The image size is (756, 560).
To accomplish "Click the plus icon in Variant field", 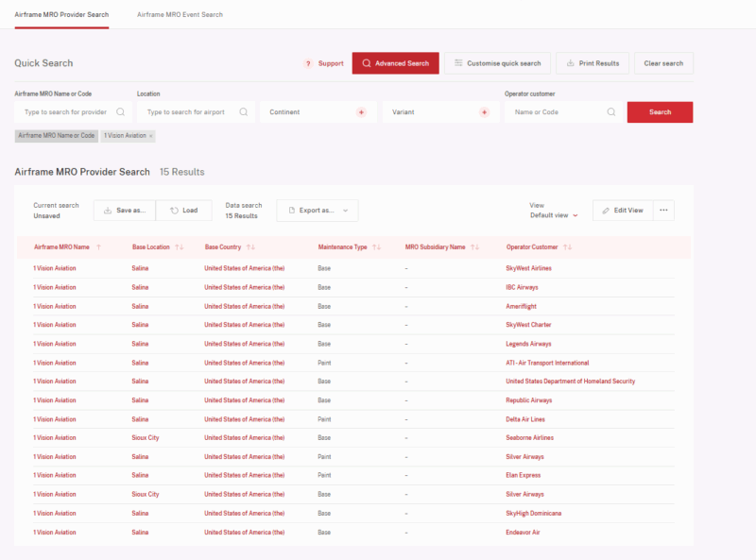I will (484, 112).
